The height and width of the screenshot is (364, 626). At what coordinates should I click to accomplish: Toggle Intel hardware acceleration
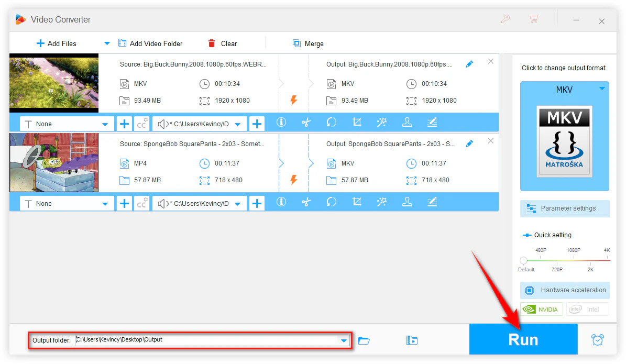(x=587, y=310)
